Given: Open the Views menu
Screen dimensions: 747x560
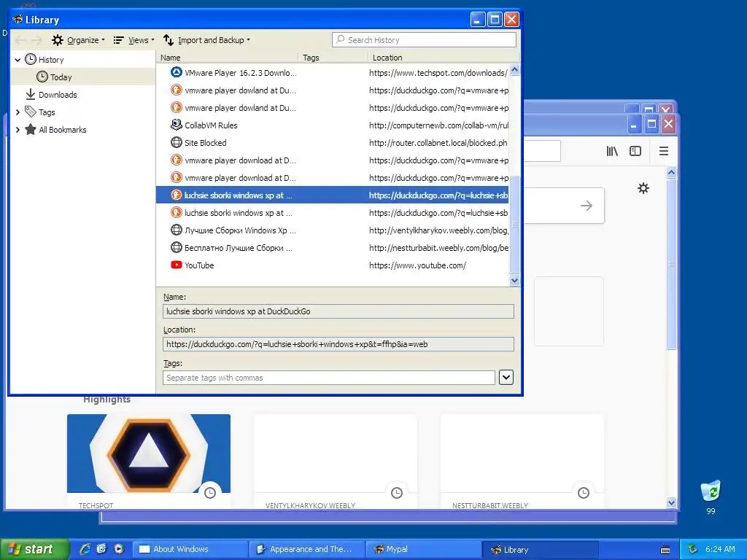Looking at the screenshot, I should pos(134,40).
